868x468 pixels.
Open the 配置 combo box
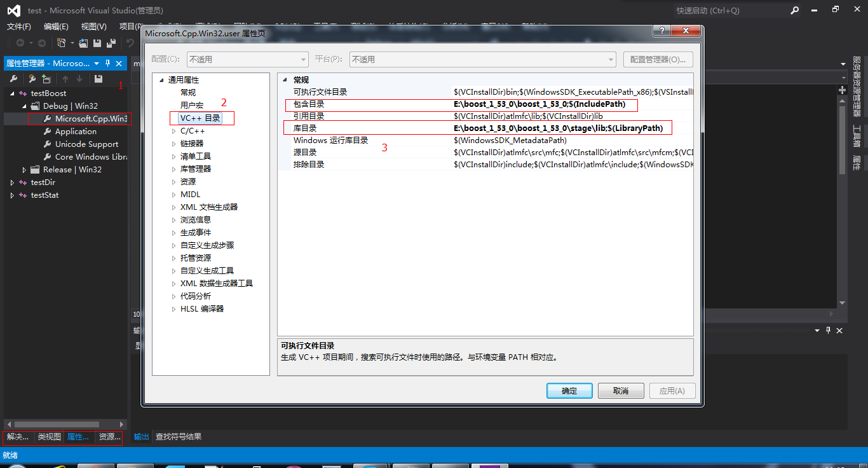(247, 59)
